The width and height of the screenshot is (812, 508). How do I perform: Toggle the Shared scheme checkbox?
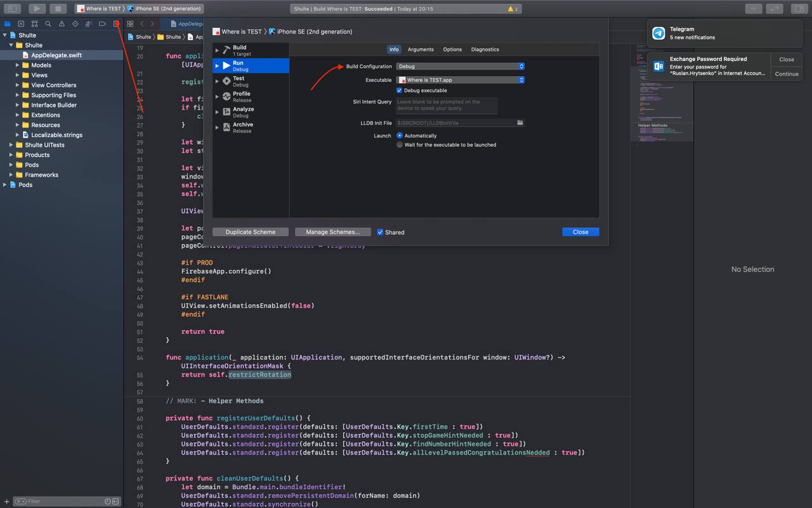[x=380, y=232]
